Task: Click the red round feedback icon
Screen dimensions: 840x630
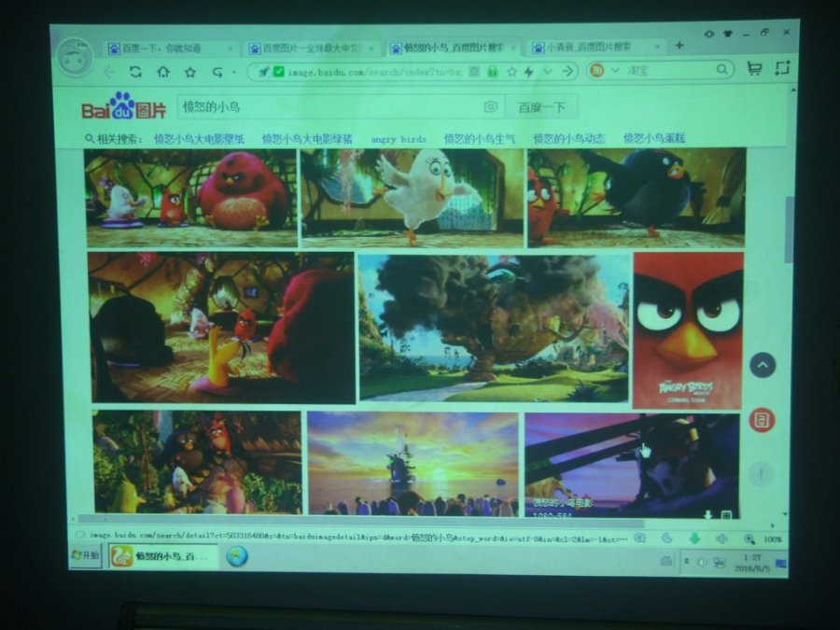Action: 763,420
